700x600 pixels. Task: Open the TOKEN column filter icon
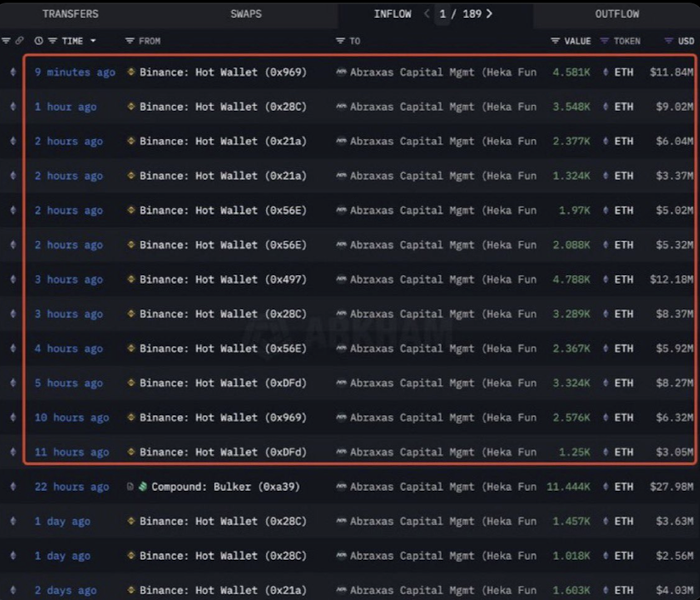[x=605, y=41]
